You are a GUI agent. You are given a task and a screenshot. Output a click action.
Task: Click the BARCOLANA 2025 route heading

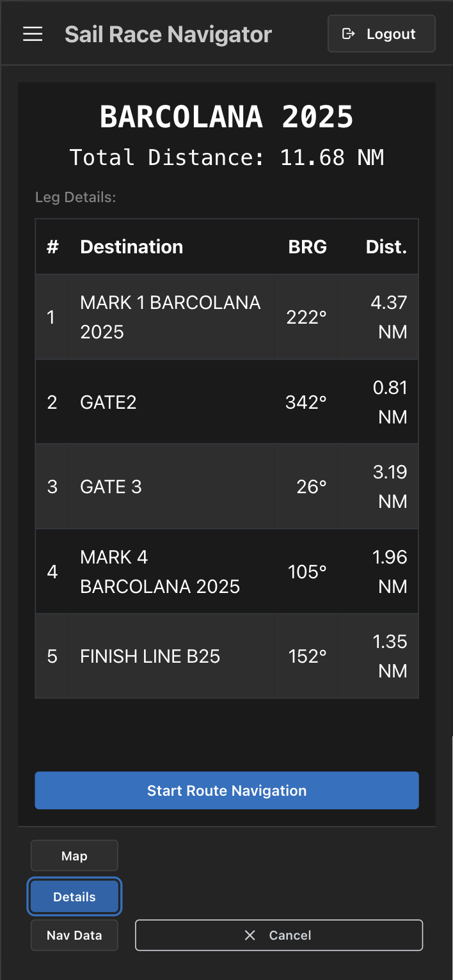[x=226, y=117]
